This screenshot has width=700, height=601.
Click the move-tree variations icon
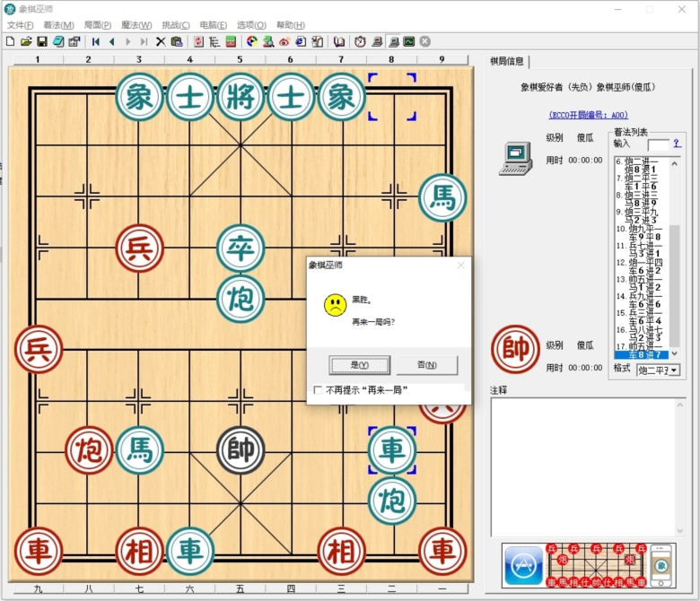pyautogui.click(x=214, y=41)
